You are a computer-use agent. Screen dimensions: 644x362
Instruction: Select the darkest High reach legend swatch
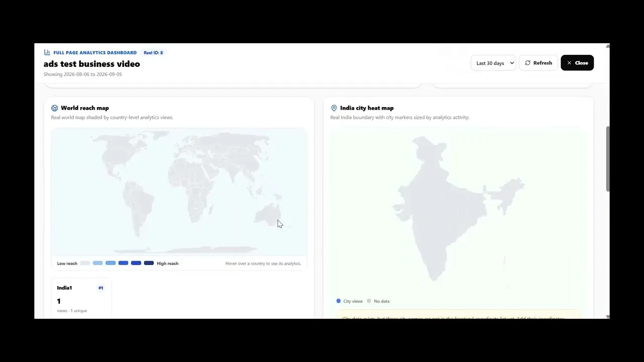pos(149,263)
